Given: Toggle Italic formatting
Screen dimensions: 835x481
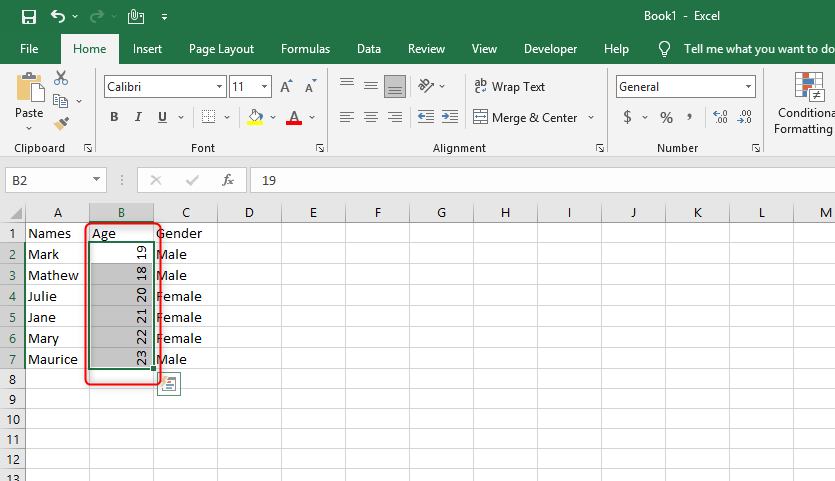Looking at the screenshot, I should pos(138,117).
